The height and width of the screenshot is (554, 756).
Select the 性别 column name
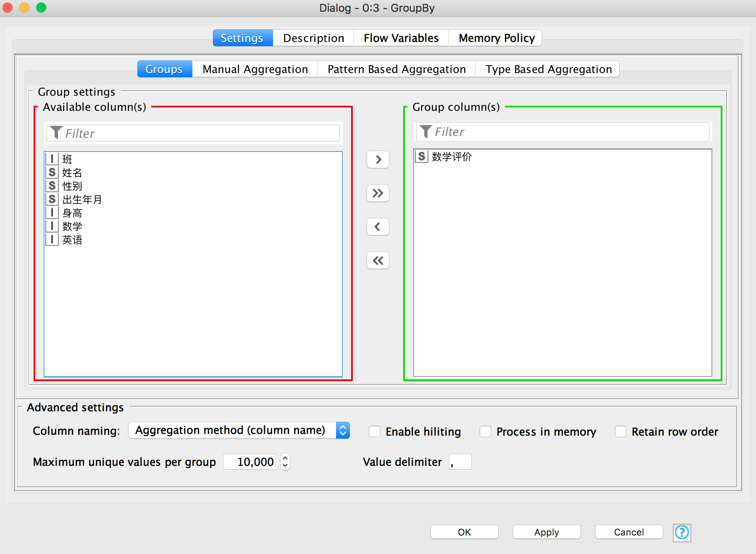click(72, 186)
